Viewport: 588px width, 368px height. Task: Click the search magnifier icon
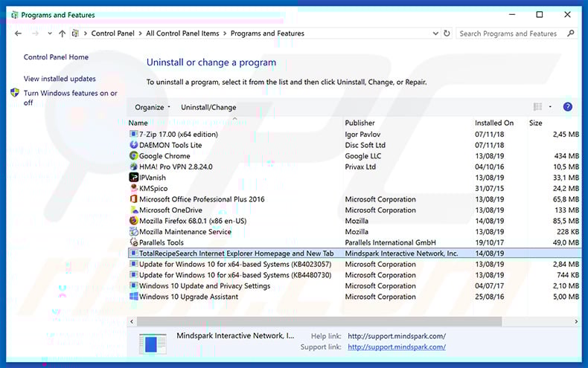pyautogui.click(x=571, y=33)
